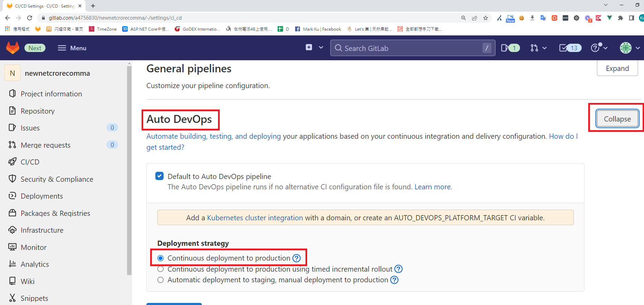Open the user avatar dropdown menu

(x=629, y=48)
